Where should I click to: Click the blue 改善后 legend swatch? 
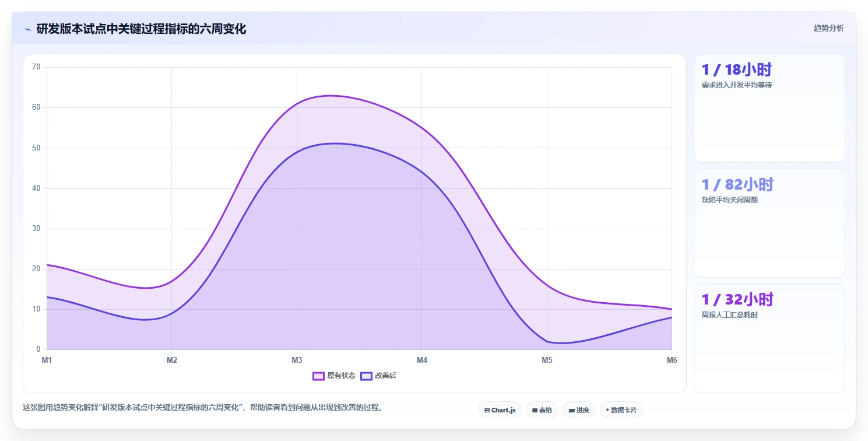[x=366, y=376]
